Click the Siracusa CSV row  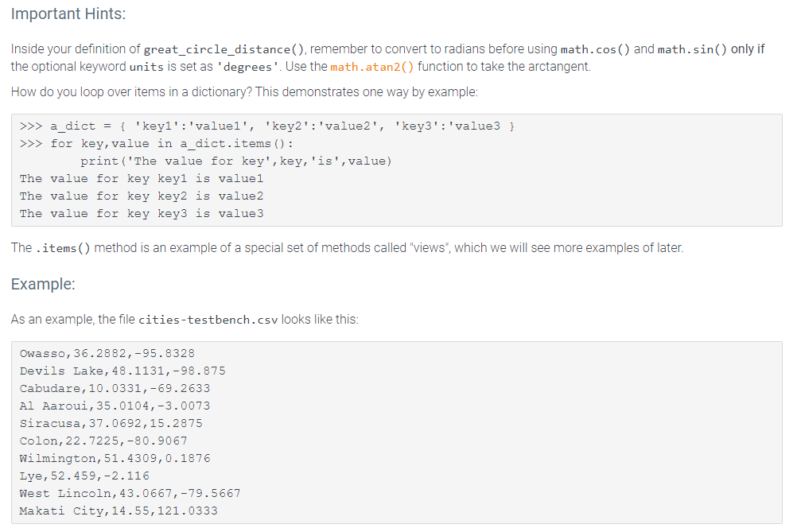[x=111, y=423]
